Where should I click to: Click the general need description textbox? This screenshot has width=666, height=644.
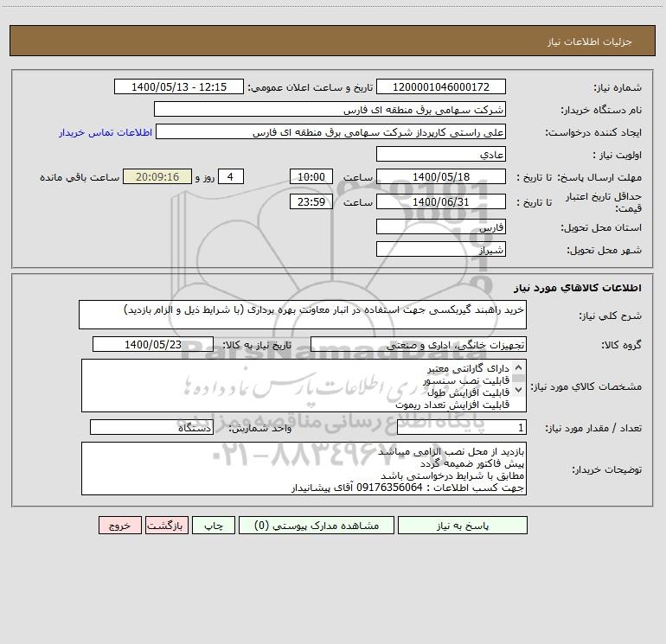303,315
